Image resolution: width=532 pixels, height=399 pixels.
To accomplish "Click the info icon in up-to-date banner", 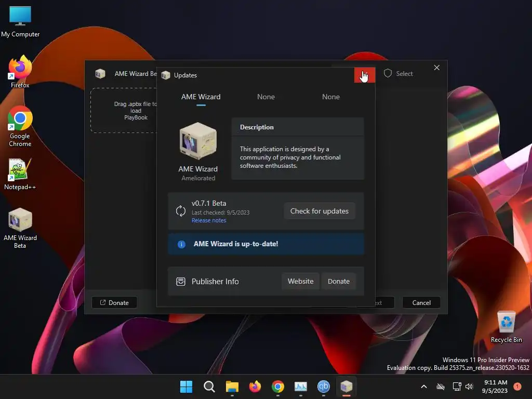I will pyautogui.click(x=181, y=244).
